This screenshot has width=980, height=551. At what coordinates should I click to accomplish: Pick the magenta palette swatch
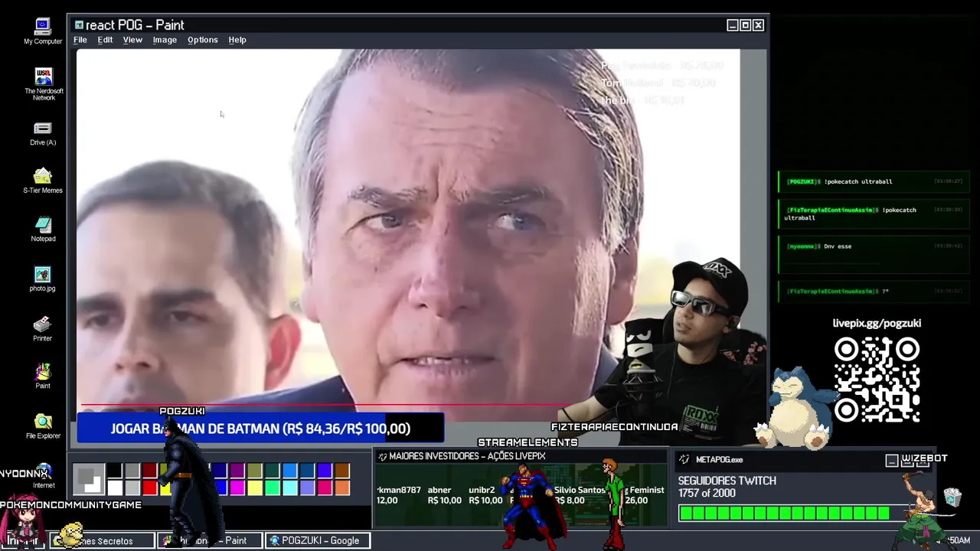237,487
